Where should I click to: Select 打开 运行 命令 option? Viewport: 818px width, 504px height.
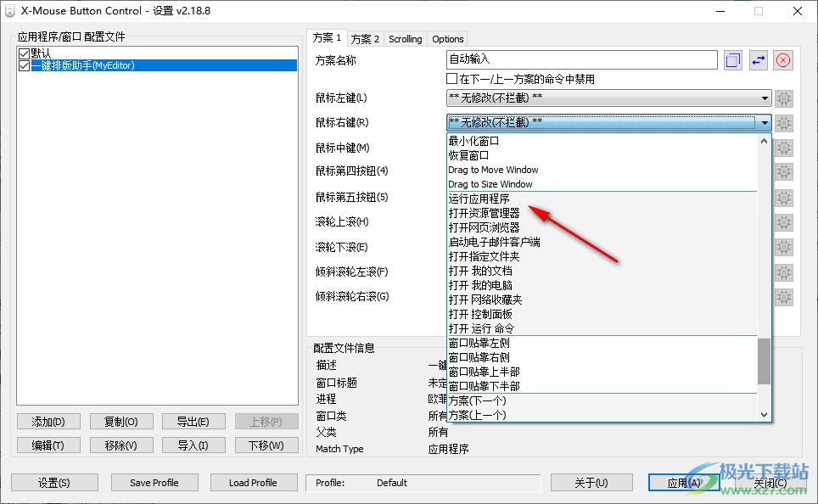point(602,328)
